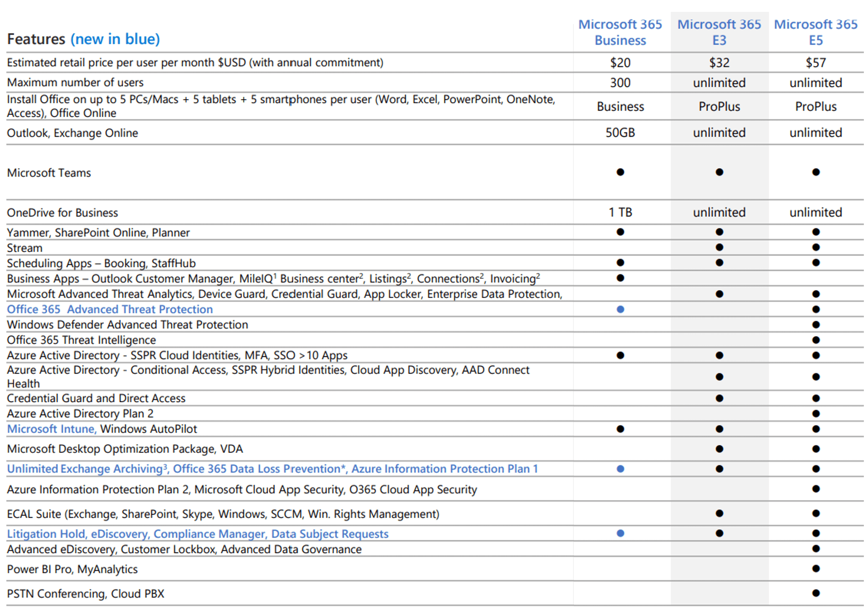Image resolution: width=868 pixels, height=610 pixels.
Task: Click the Microsoft 365 E3 column header
Action: [x=719, y=32]
